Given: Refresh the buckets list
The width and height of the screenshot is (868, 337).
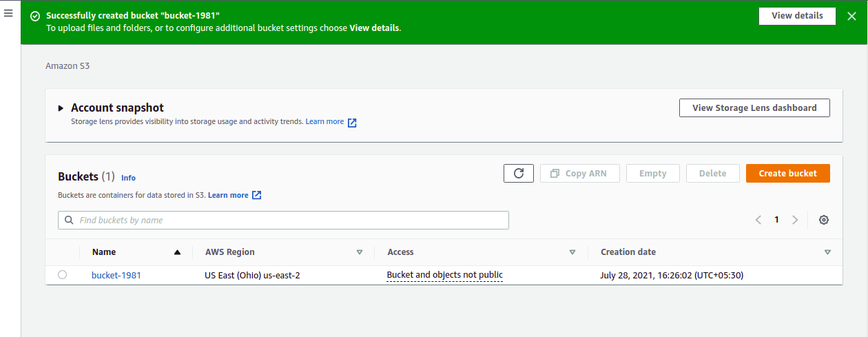Looking at the screenshot, I should coord(519,173).
